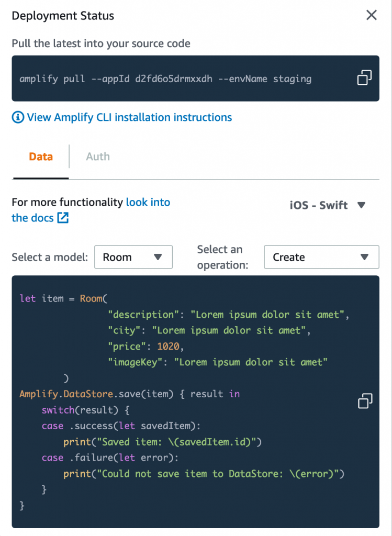
Task: Click the amplify pull command text
Action: point(165,79)
